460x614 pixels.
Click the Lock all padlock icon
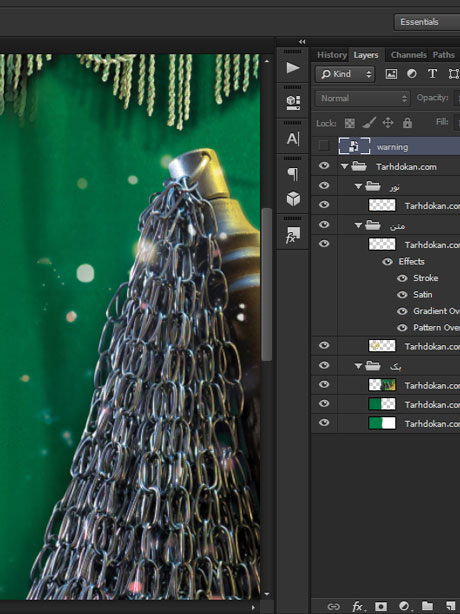pyautogui.click(x=407, y=123)
